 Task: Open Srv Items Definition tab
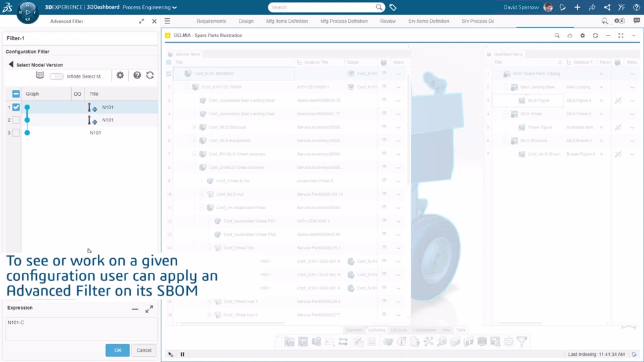[429, 21]
